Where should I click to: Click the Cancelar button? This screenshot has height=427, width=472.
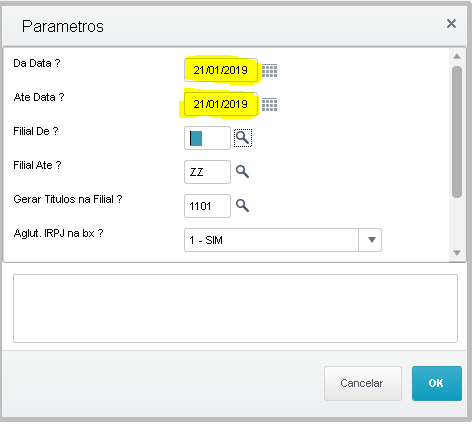tap(363, 383)
